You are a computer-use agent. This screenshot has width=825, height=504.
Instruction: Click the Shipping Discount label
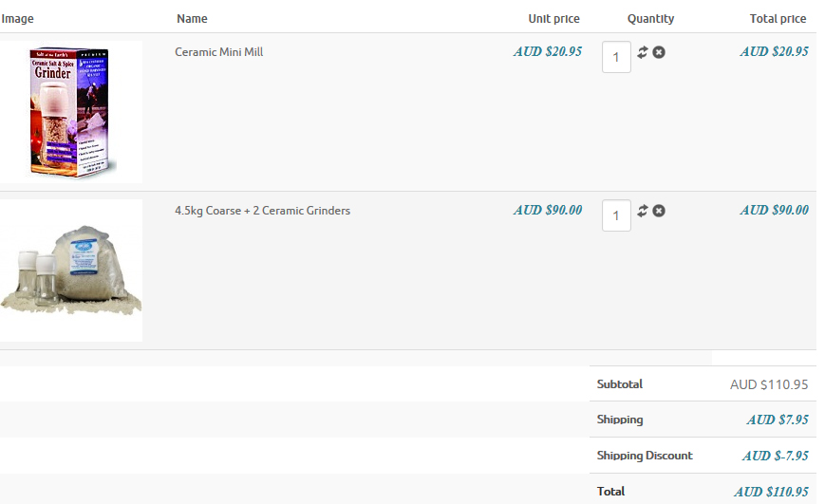pos(645,456)
